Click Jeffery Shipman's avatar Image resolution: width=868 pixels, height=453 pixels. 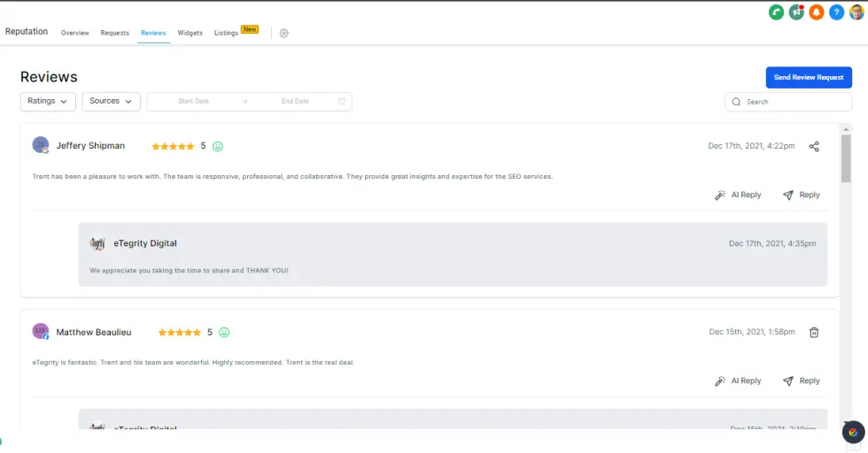pyautogui.click(x=41, y=145)
